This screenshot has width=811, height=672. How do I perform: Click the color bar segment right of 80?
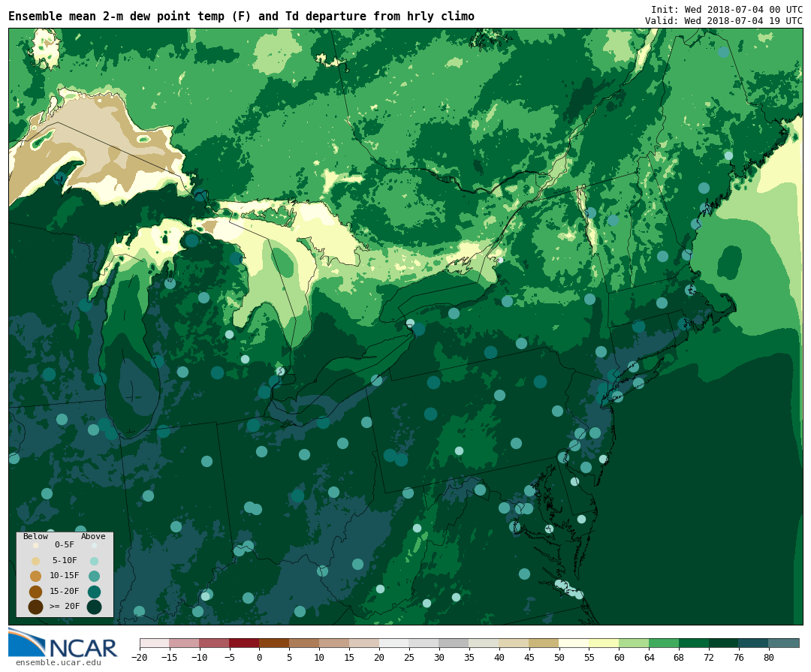coord(784,643)
